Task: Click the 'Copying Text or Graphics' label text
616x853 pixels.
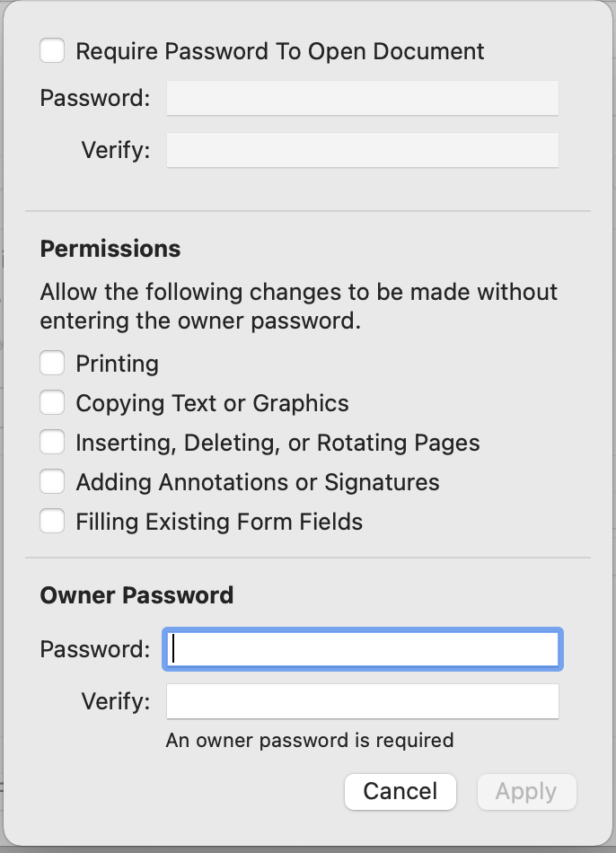Action: coord(212,403)
